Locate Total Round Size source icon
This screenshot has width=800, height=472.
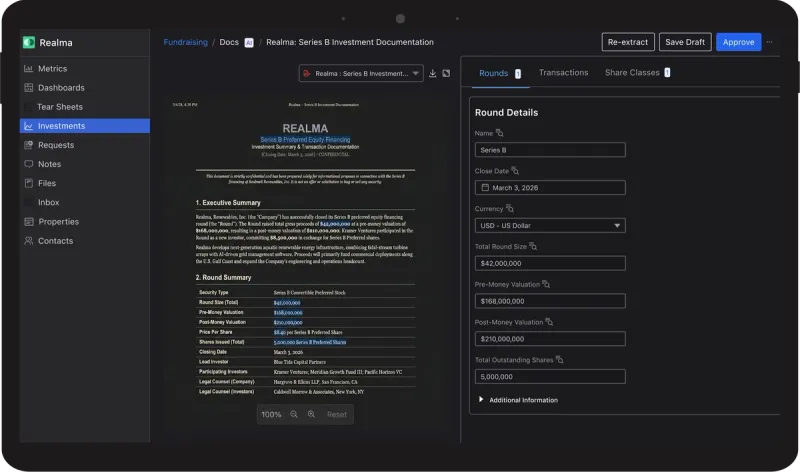[533, 246]
